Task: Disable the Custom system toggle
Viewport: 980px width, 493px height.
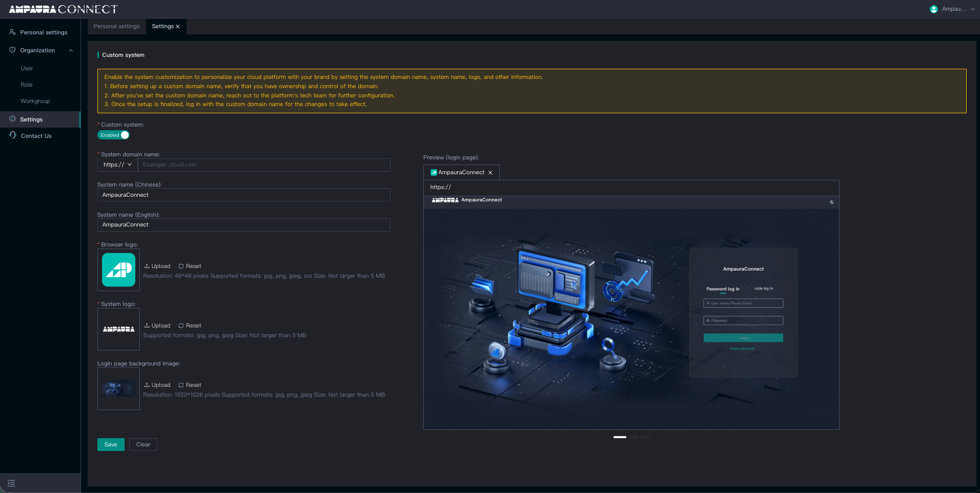Action: (x=113, y=135)
